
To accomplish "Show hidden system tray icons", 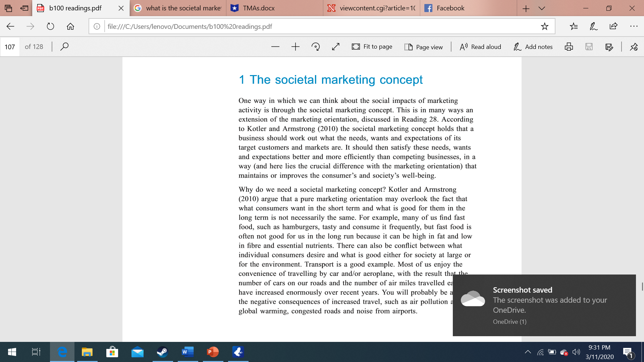I will point(528,352).
